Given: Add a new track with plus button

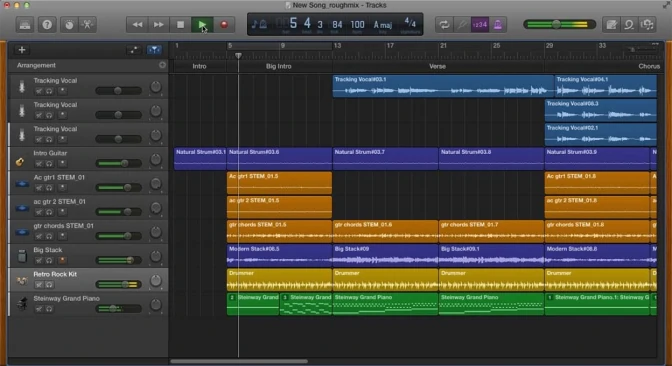Looking at the screenshot, I should [x=22, y=50].
